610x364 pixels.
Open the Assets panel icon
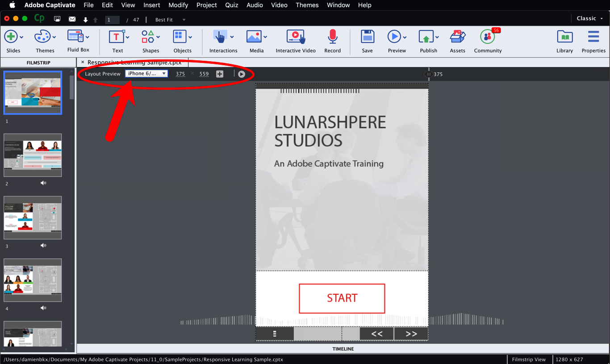point(457,37)
